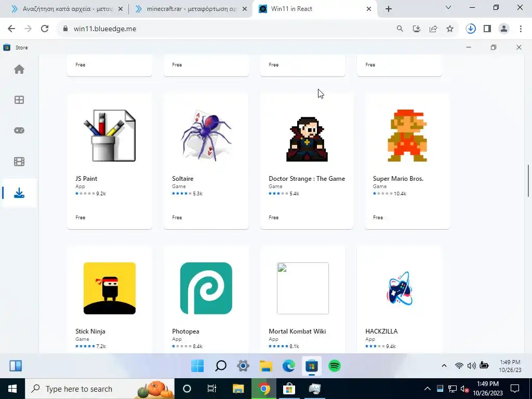Click the Win11 battery tray icon

[x=484, y=365]
